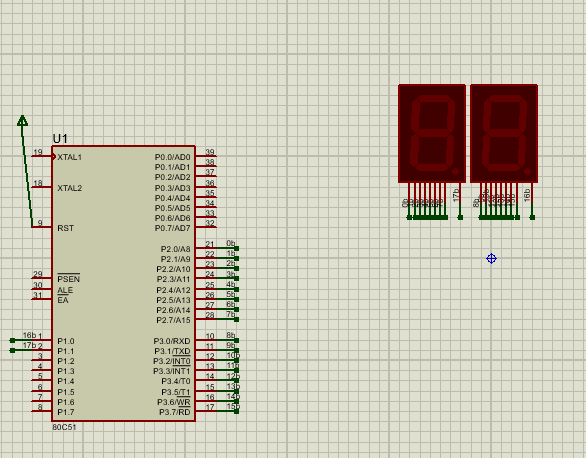Viewport: 586px width, 458px height.
Task: Click the P1.7 pin label
Action: click(x=66, y=412)
